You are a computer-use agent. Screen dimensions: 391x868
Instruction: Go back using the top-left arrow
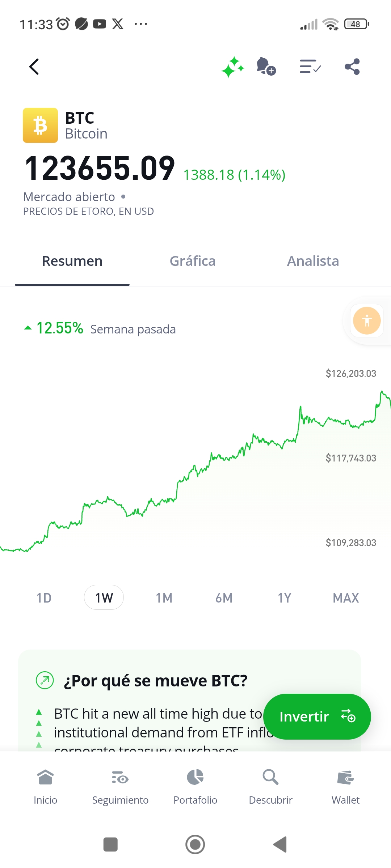tap(34, 67)
